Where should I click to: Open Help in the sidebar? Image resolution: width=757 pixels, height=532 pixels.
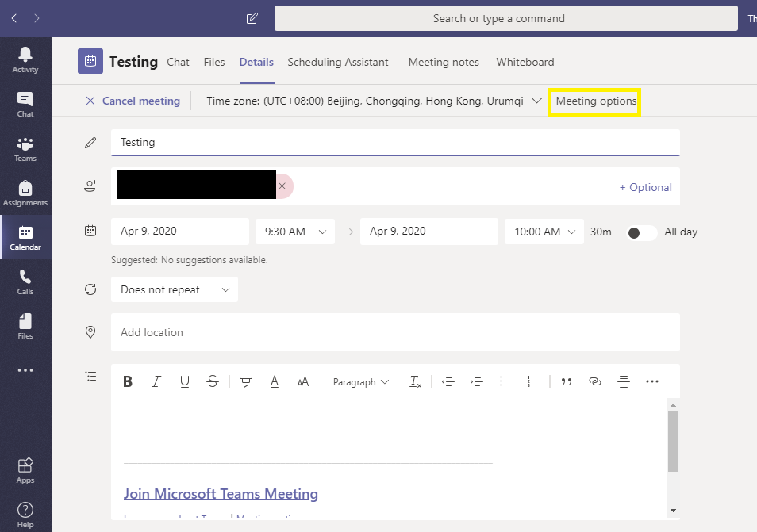[x=25, y=515]
